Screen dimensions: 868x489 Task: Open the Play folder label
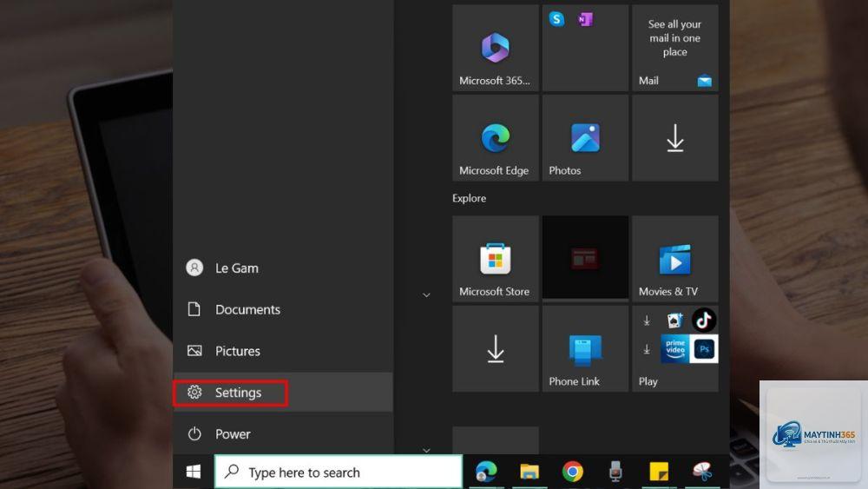(x=648, y=381)
